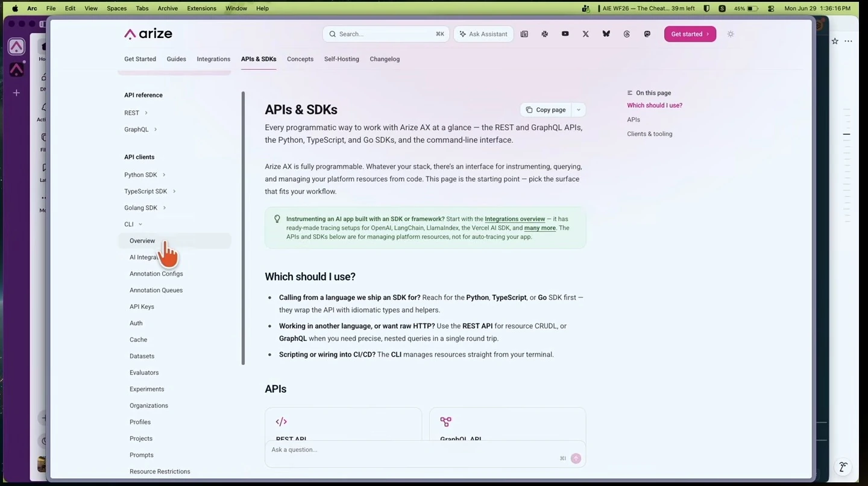This screenshot has width=868, height=486.
Task: Switch to the Changelog tab
Action: [385, 59]
